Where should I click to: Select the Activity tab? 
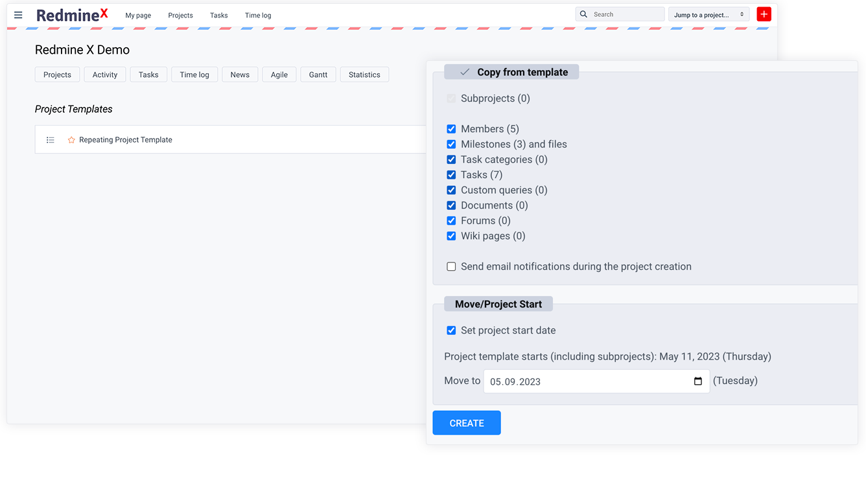pos(105,74)
